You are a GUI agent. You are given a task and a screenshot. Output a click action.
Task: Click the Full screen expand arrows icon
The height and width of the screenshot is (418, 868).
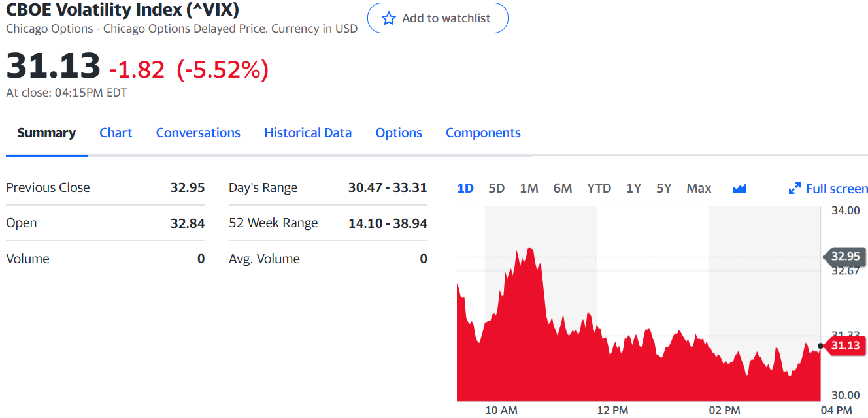click(795, 189)
